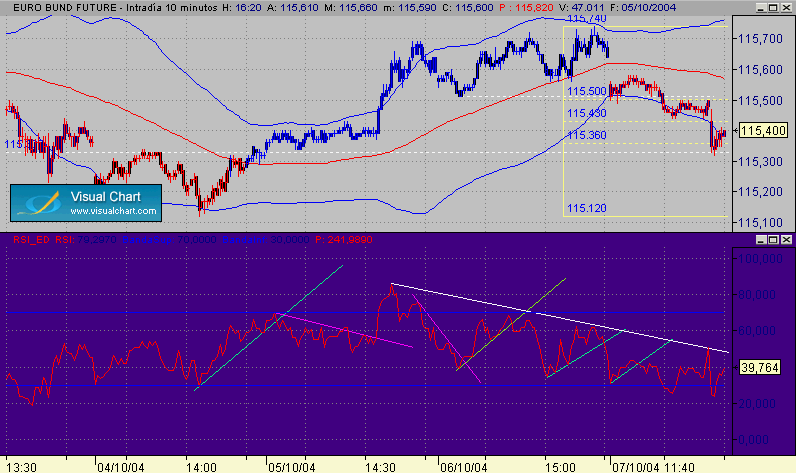Click the P: 241,9890 indicator value
796x473 pixels.
tap(344, 240)
